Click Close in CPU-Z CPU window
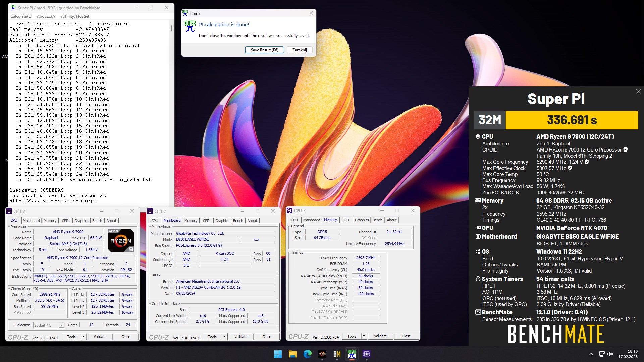 126,337
